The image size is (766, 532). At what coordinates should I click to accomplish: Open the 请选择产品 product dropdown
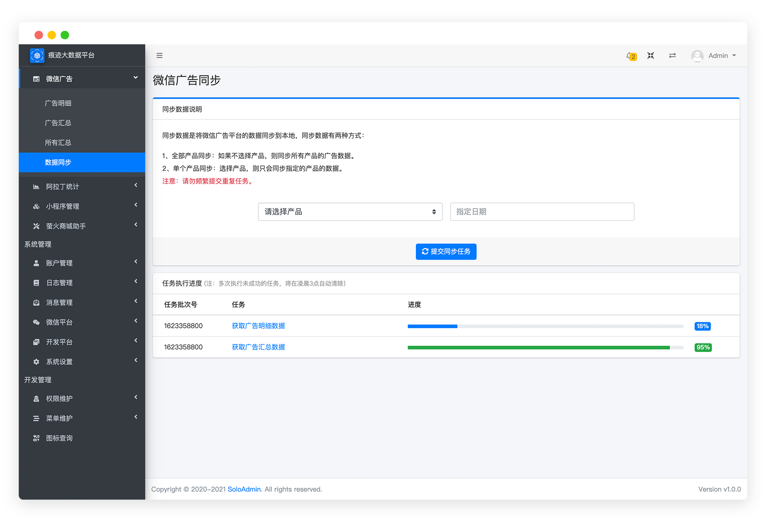click(x=350, y=212)
